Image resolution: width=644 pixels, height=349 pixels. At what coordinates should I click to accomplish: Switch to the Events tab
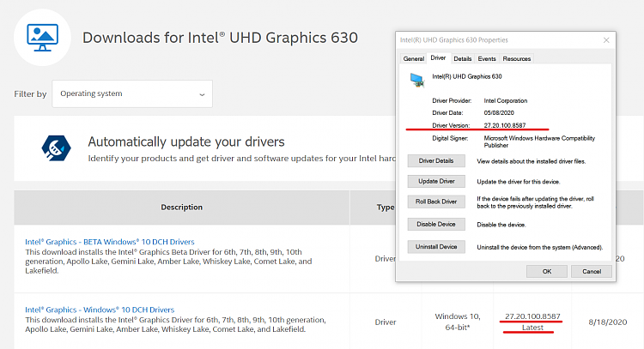487,58
